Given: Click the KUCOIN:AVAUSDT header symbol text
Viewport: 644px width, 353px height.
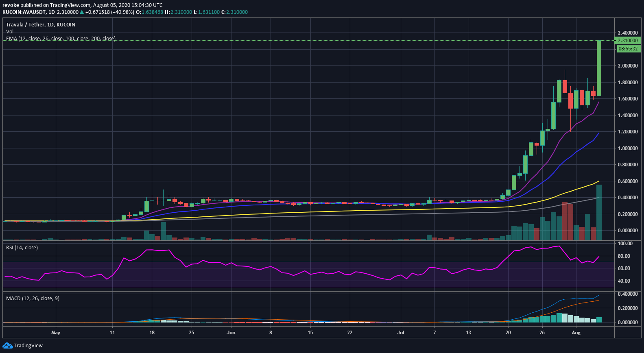Looking at the screenshot, I should (23, 12).
